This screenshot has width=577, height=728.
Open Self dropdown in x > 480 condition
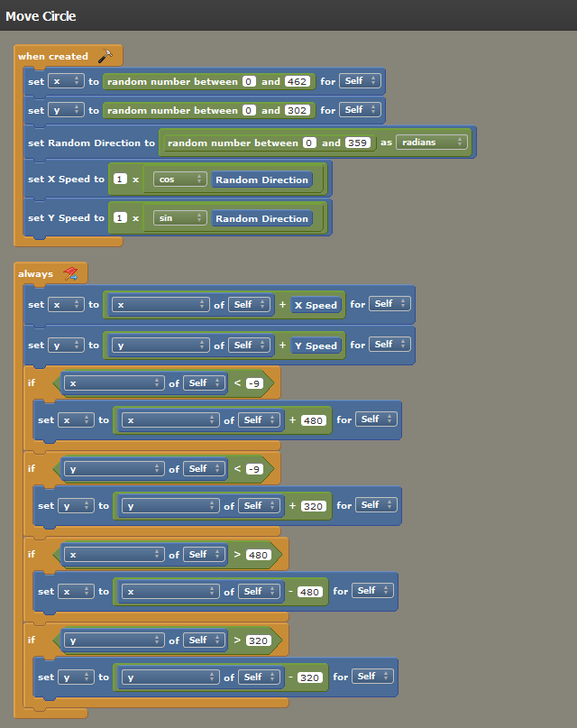(x=204, y=555)
